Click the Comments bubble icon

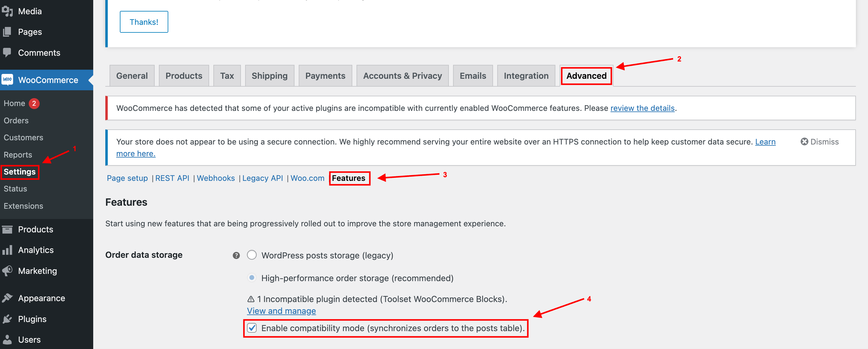pos(7,53)
